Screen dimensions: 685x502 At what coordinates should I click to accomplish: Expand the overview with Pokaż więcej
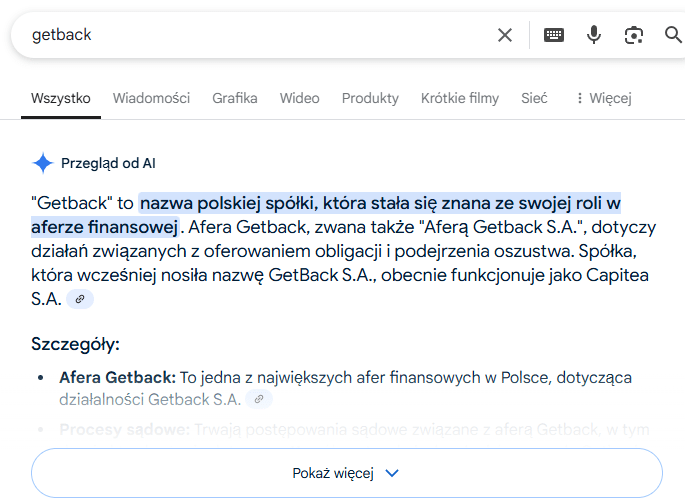[346, 473]
